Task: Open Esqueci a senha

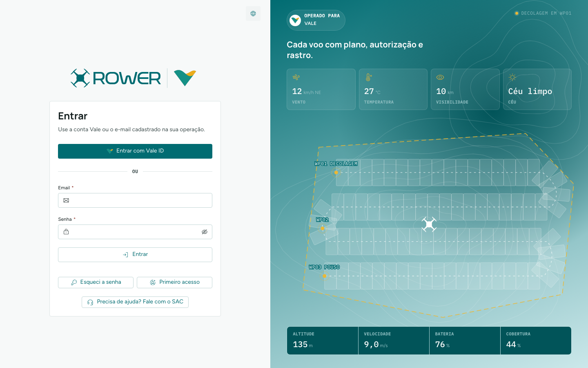Action: pyautogui.click(x=96, y=283)
